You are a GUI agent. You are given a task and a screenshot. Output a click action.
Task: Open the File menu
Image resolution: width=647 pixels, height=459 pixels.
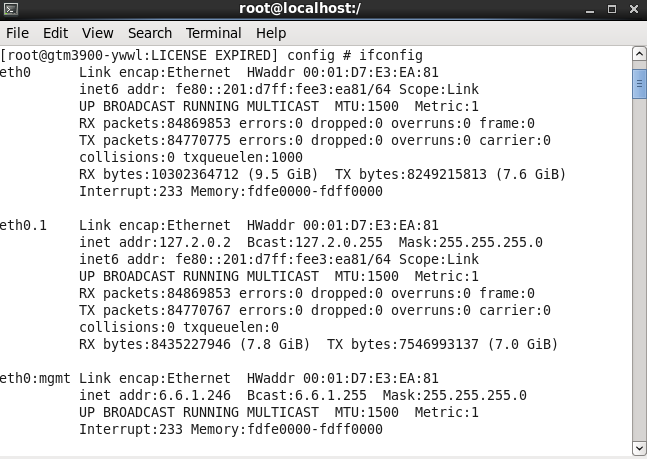(x=17, y=33)
